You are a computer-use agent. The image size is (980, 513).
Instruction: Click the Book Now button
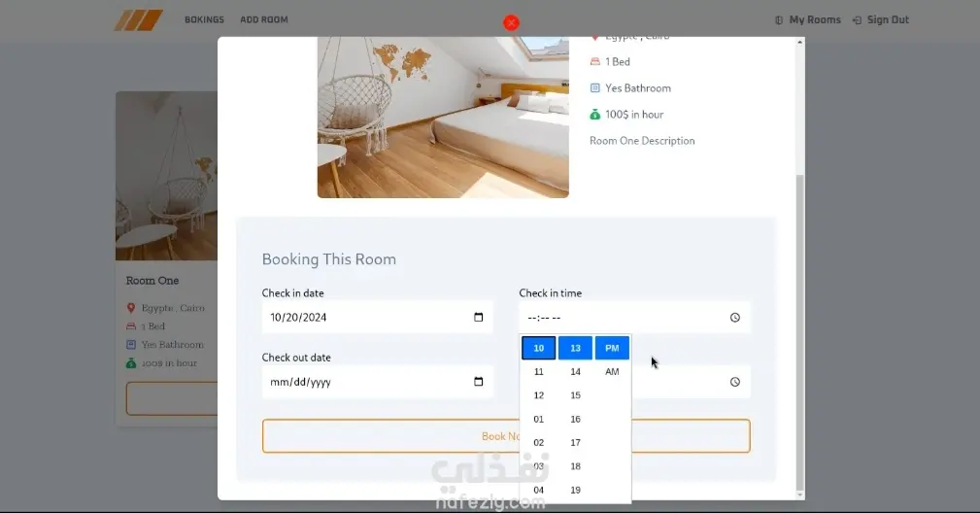tap(506, 436)
